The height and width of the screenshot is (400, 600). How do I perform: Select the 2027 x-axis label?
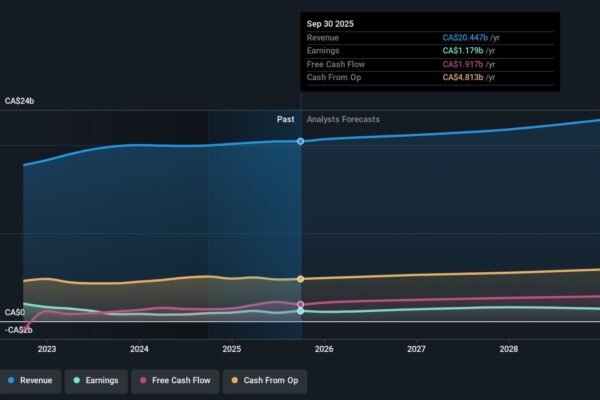pyautogui.click(x=416, y=349)
